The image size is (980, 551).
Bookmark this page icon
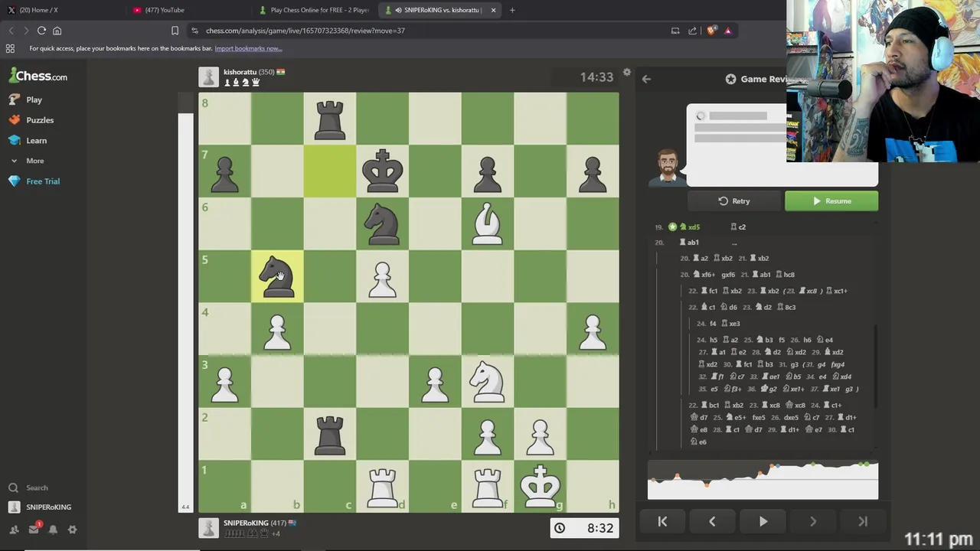(175, 31)
